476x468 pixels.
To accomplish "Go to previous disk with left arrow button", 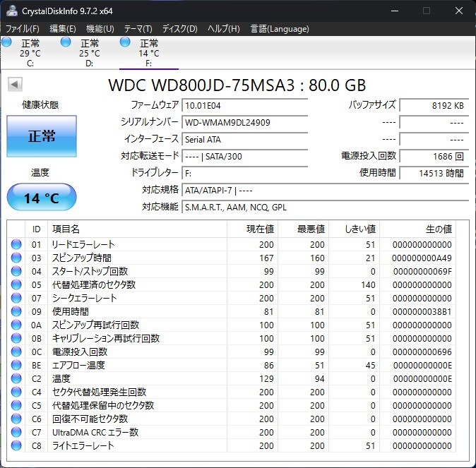I will [x=15, y=85].
